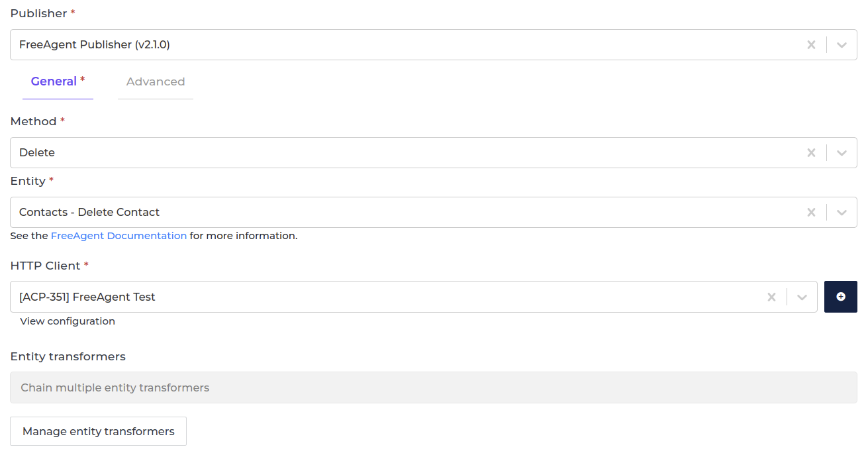Click the Method select showing Delete
The width and height of the screenshot is (868, 461).
(397, 153)
